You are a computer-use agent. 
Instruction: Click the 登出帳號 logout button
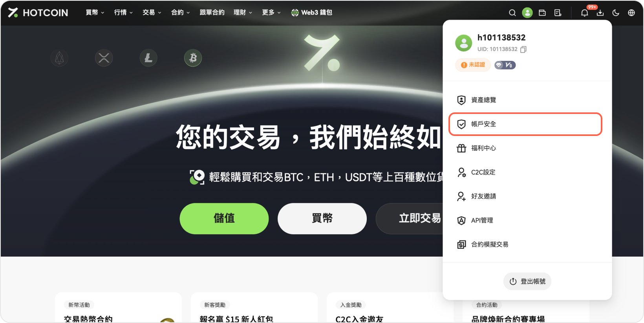point(527,281)
